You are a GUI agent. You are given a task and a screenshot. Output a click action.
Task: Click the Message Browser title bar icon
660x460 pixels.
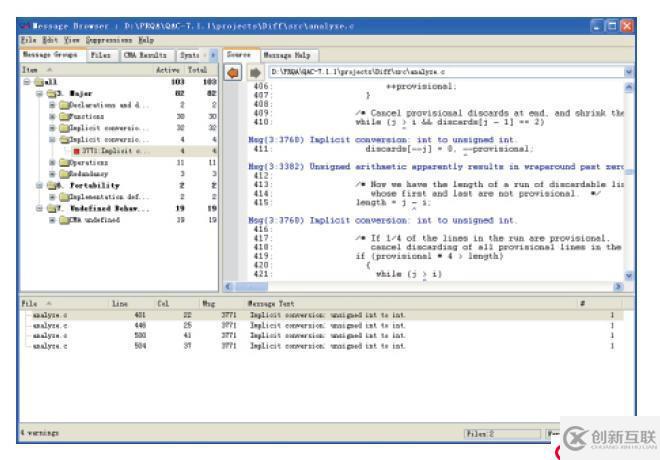tap(25, 27)
